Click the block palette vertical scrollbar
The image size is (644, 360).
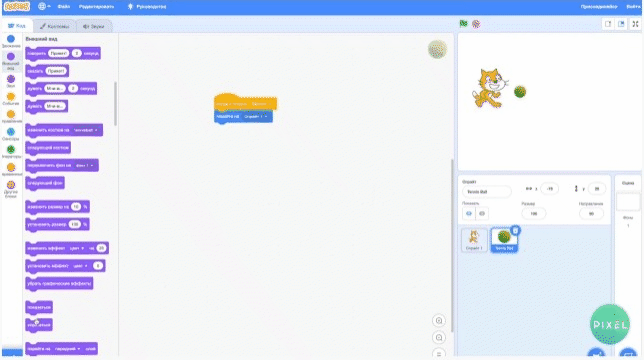[115, 104]
